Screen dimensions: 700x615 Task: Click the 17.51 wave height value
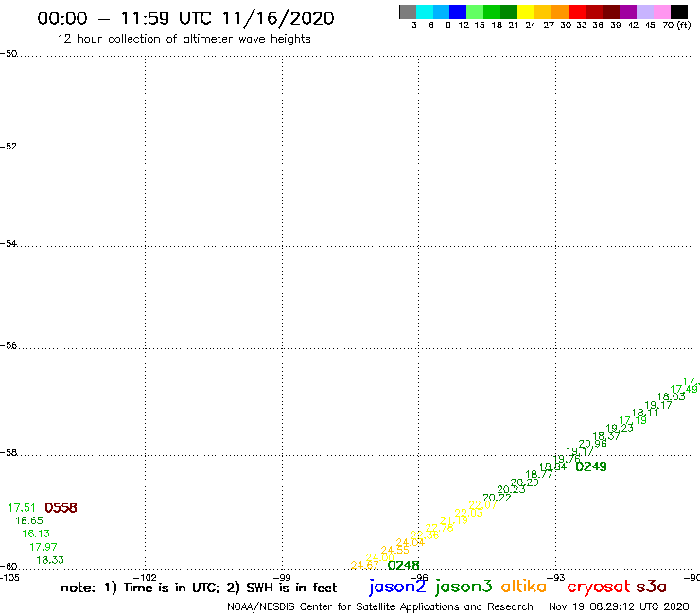pyautogui.click(x=22, y=508)
